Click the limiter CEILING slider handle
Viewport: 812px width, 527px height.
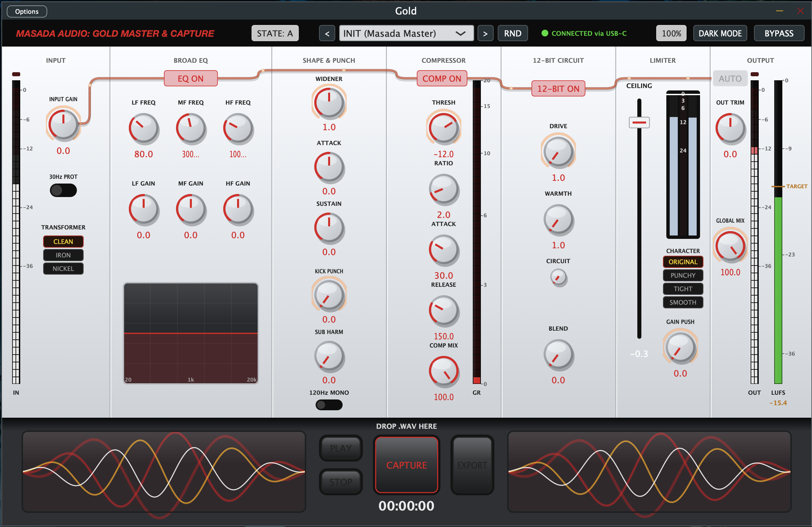(639, 122)
